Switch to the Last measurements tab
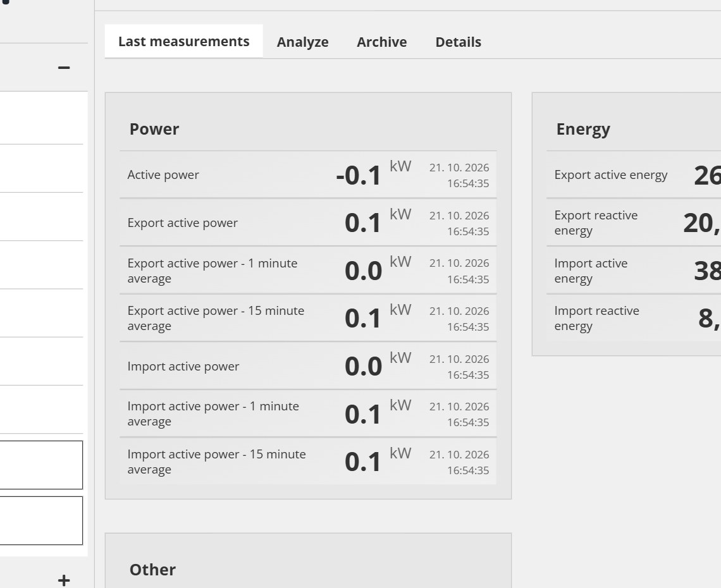The height and width of the screenshot is (588, 721). (184, 41)
